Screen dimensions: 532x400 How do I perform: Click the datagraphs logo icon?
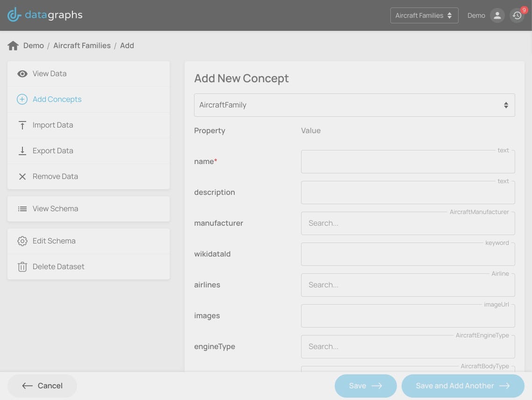[x=14, y=15]
